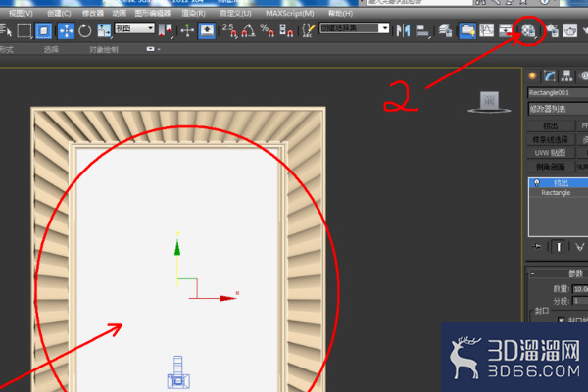Screen dimensions: 588x392
Task: Open the Rendered Frame Window teapot icon
Action: pyautogui.click(x=570, y=30)
